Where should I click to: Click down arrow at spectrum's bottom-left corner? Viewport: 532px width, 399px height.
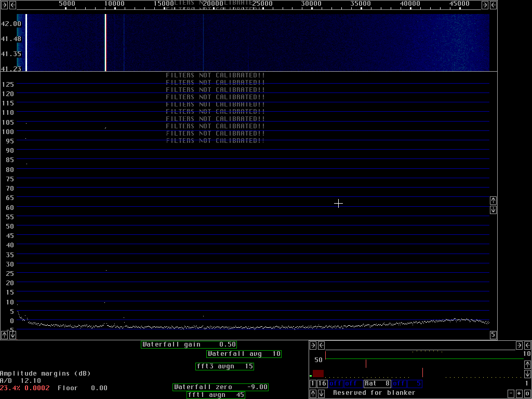coord(12,335)
